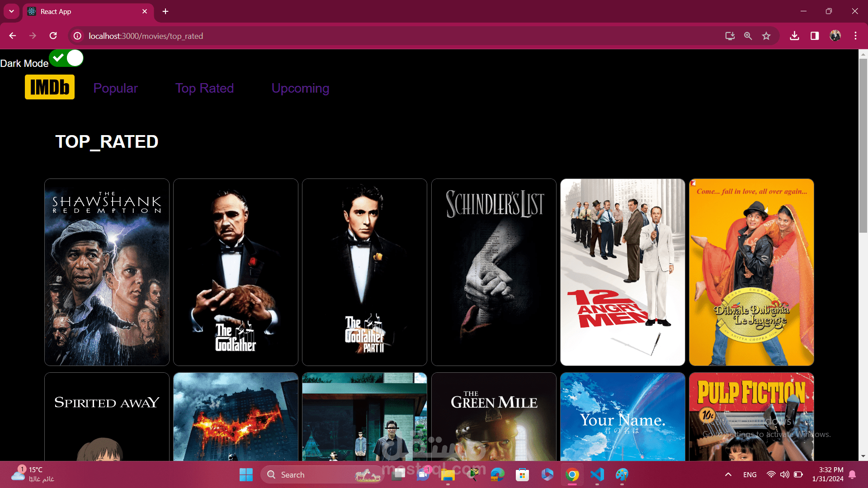Screen dimensions: 868x488
Task: Open File Explorer from the taskbar
Action: coord(448,475)
